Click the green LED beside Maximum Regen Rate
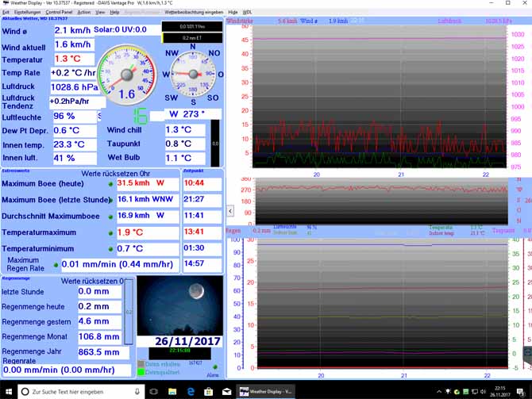The image size is (532, 399). tap(56, 264)
